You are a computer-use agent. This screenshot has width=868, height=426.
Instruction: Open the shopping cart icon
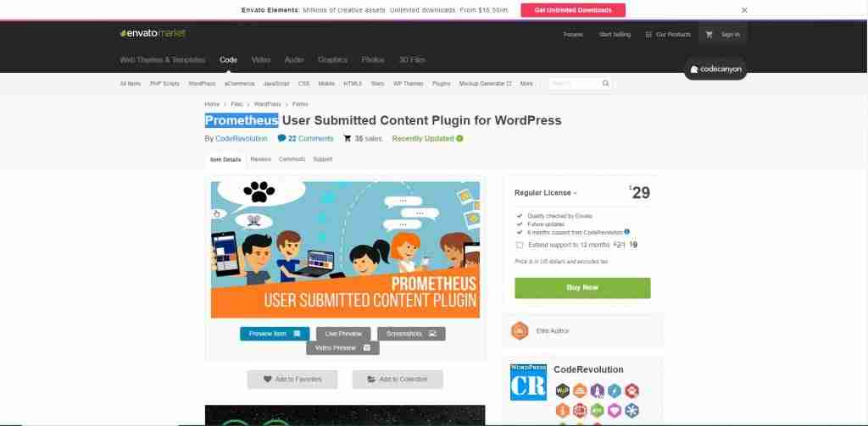(x=709, y=35)
